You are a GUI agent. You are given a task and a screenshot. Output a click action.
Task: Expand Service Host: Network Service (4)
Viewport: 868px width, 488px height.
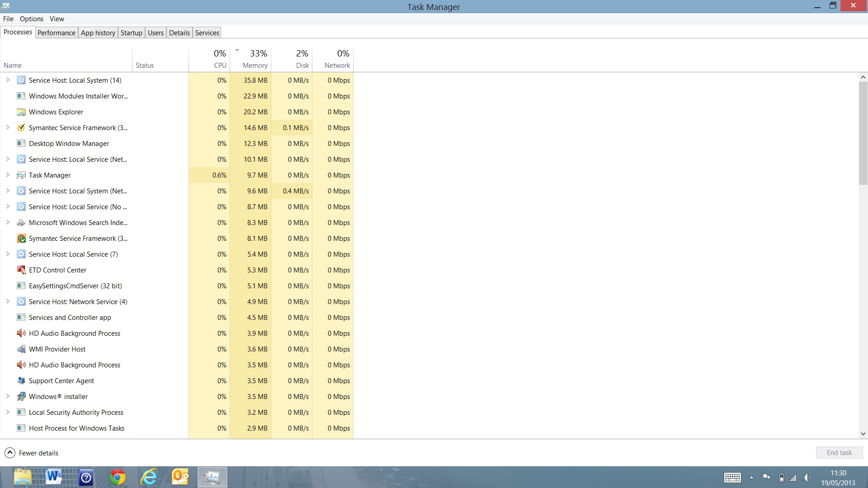[x=8, y=301]
